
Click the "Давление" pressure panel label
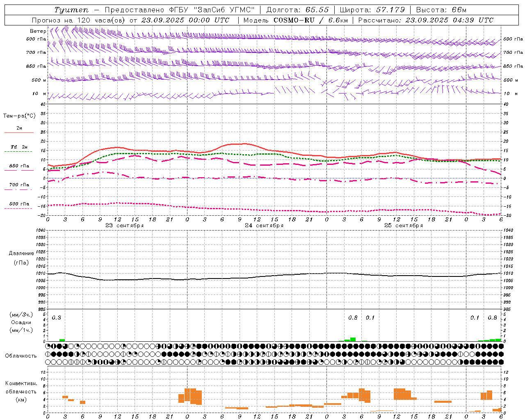click(x=21, y=253)
